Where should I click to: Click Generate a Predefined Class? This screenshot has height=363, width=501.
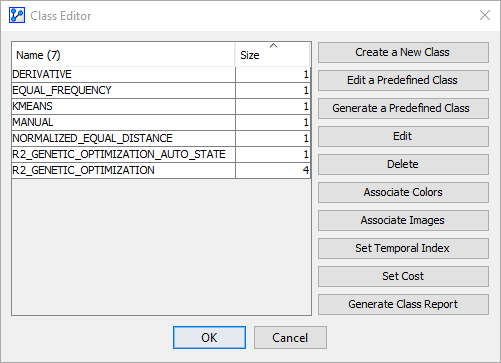pyautogui.click(x=403, y=108)
